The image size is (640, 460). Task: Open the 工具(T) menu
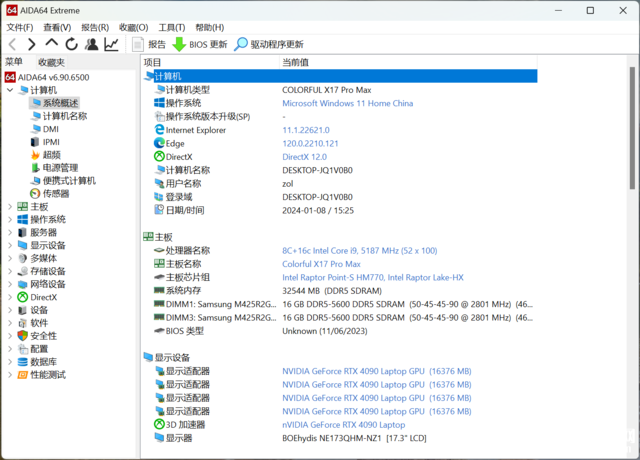click(x=172, y=27)
